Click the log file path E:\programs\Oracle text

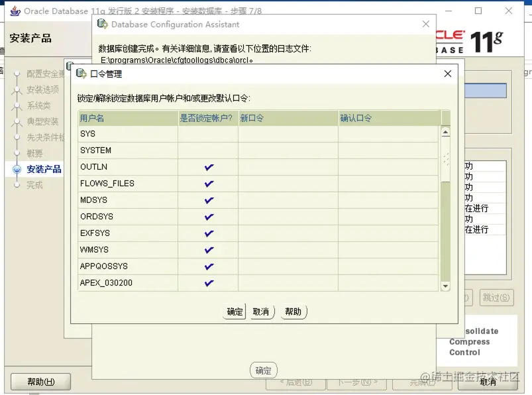point(176,60)
